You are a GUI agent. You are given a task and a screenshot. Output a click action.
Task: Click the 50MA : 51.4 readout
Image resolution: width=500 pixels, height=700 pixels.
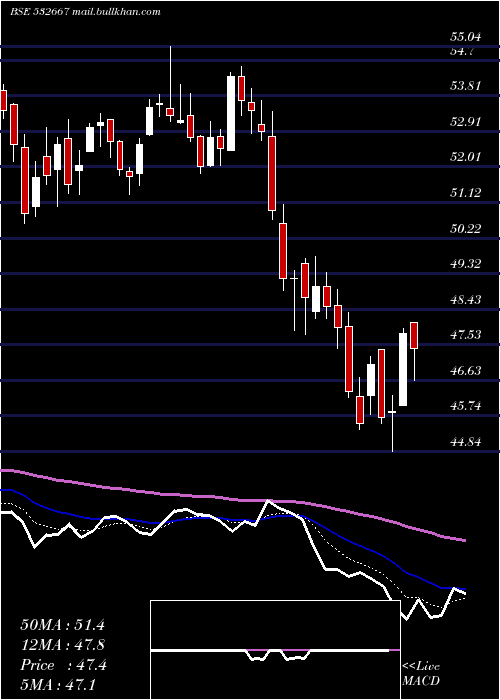click(62, 625)
